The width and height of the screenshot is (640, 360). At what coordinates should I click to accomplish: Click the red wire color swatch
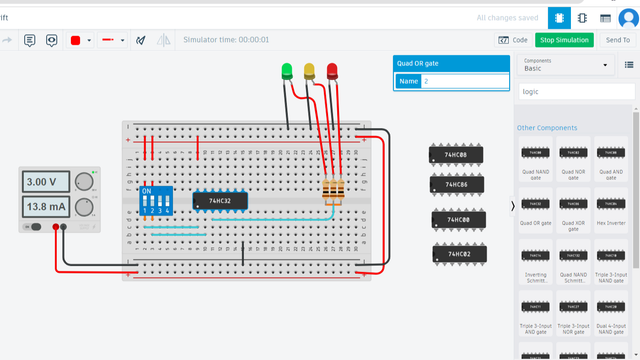click(x=76, y=40)
